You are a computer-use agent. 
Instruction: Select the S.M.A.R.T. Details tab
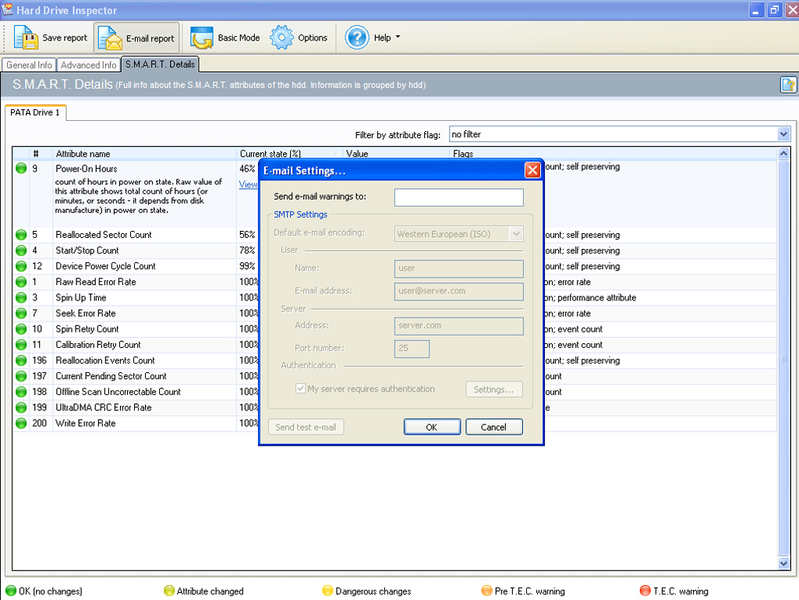click(160, 64)
